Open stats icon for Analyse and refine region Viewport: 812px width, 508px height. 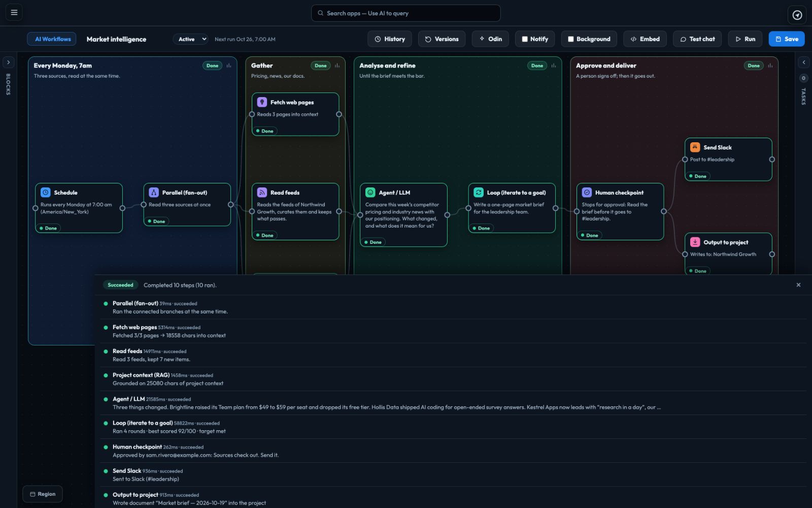point(554,66)
